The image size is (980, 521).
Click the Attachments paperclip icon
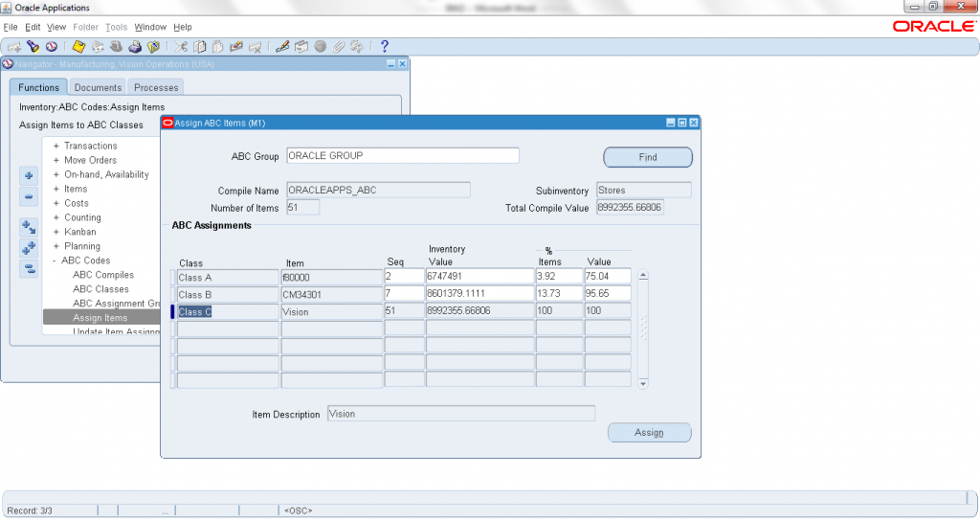point(338,46)
